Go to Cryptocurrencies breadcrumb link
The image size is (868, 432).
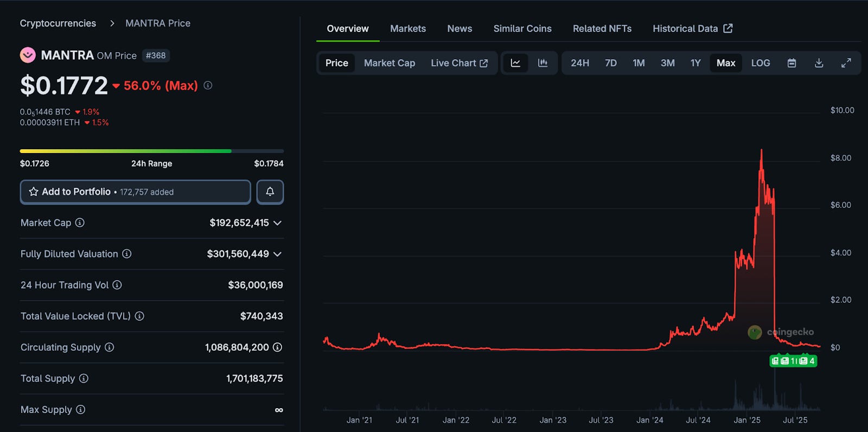(58, 23)
